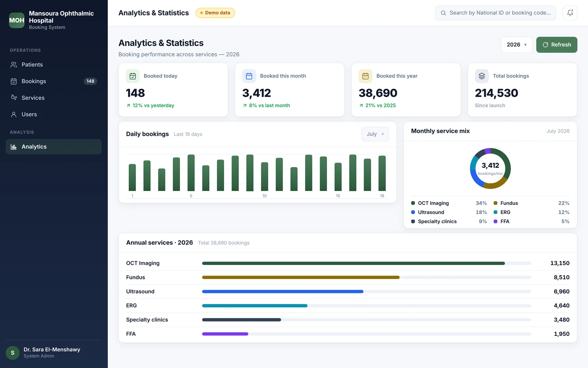Click the Booked this month calendar icon

[249, 76]
